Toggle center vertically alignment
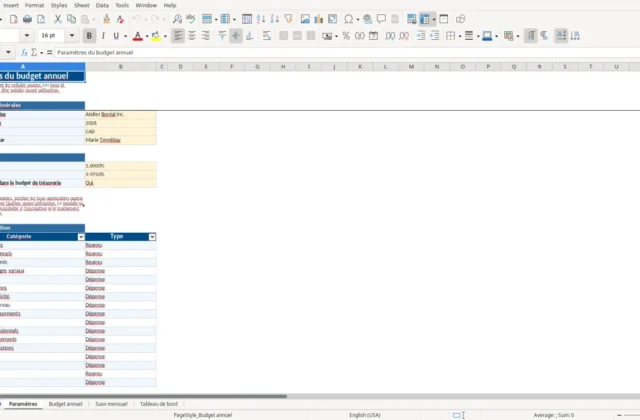The width and height of the screenshot is (640, 420). click(x=236, y=36)
